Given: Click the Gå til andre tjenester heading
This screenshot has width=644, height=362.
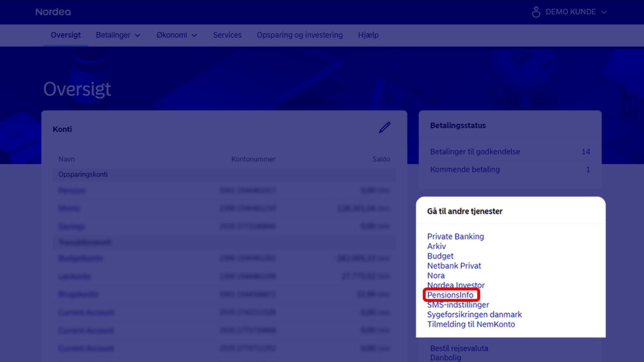Looking at the screenshot, I should [x=465, y=212].
